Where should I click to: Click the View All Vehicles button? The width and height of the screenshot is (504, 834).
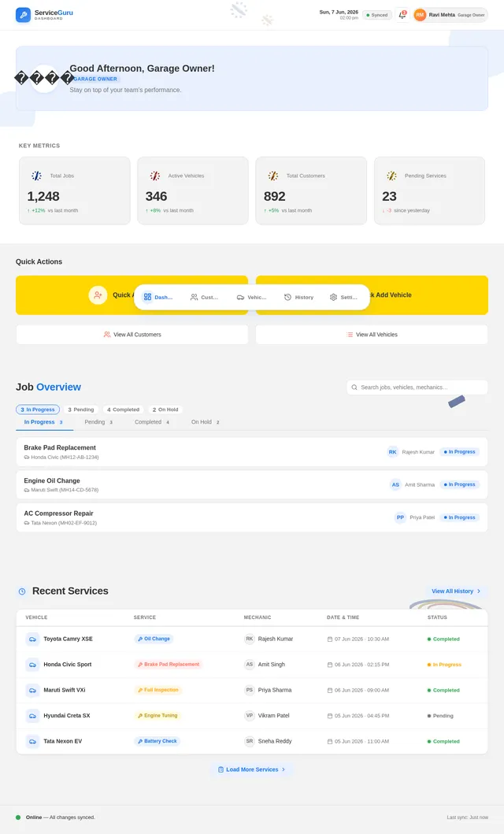(372, 335)
